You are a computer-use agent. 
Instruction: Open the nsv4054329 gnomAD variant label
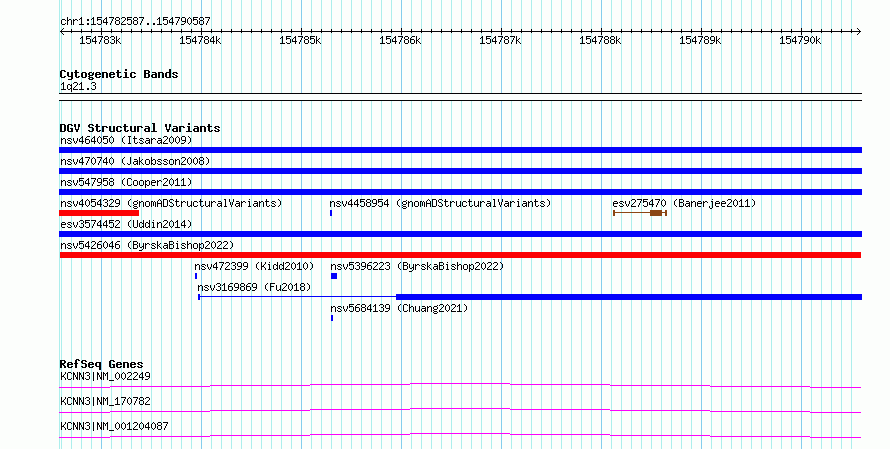click(171, 203)
